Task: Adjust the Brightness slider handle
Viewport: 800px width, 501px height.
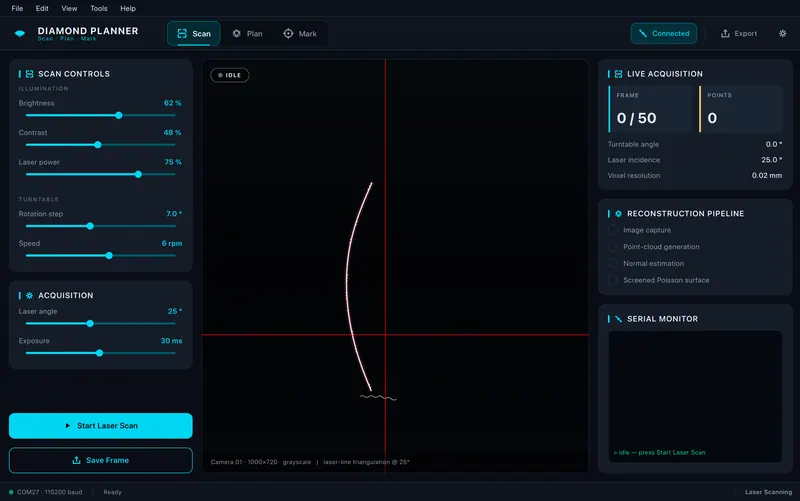Action: (118, 115)
